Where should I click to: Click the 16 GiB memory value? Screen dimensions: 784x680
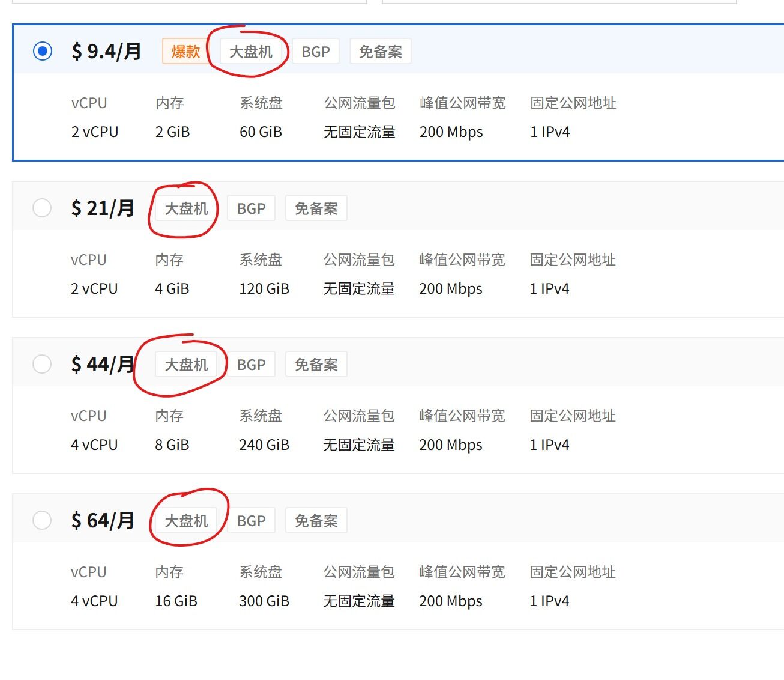tap(176, 601)
